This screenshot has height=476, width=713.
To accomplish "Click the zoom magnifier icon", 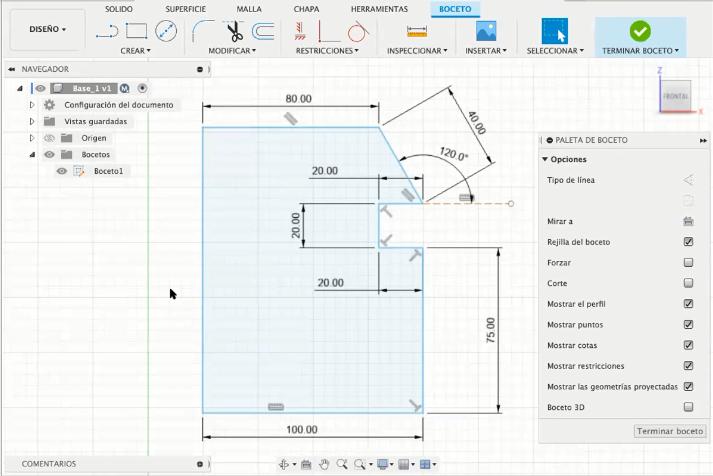I will (x=341, y=464).
